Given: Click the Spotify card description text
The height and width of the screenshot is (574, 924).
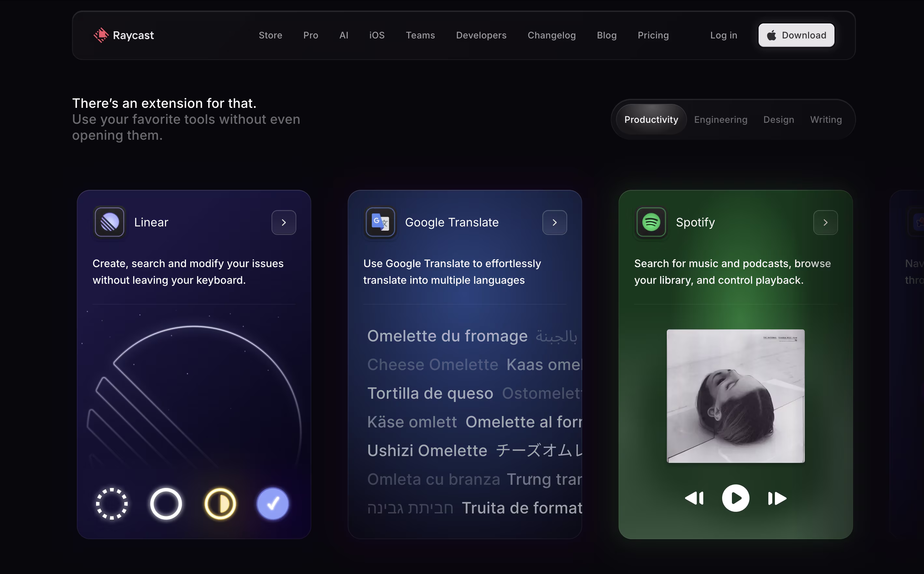Looking at the screenshot, I should (x=733, y=272).
